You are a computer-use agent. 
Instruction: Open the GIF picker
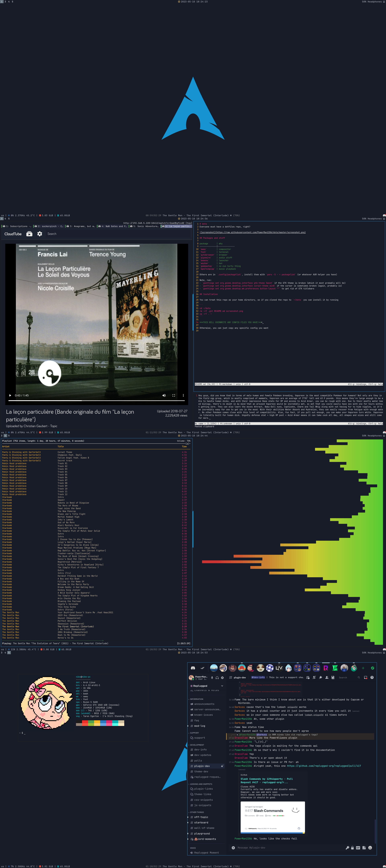coord(358,848)
